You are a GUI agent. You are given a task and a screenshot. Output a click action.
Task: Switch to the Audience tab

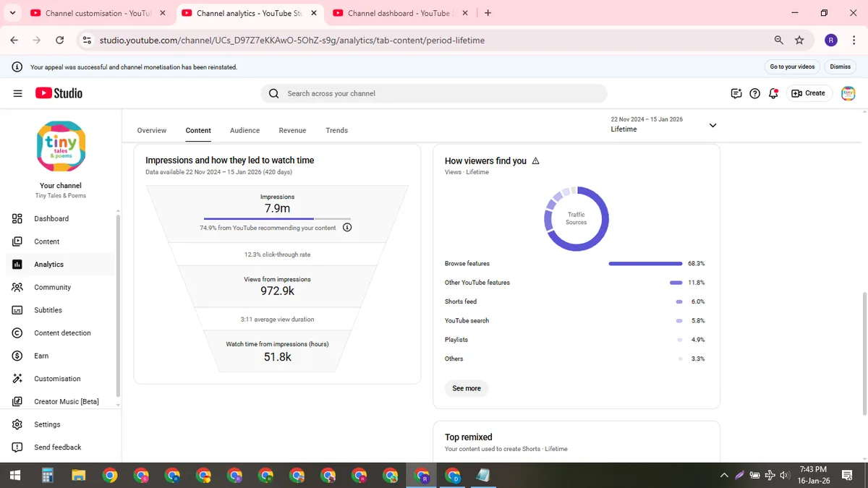pos(244,130)
